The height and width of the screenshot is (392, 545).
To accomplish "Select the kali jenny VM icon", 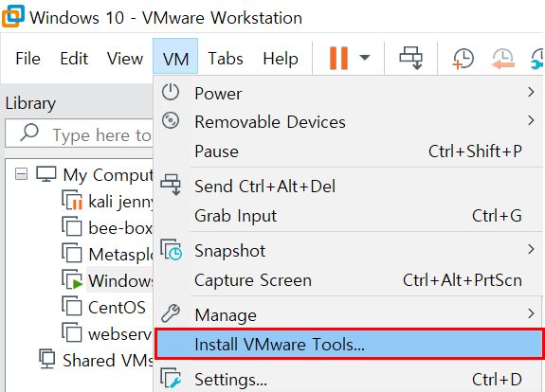I will pyautogui.click(x=72, y=200).
